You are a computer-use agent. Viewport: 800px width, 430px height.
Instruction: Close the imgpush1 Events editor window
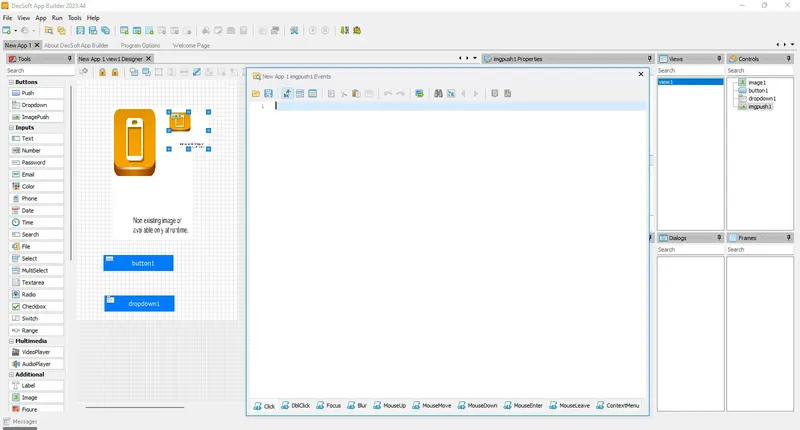[x=641, y=74]
